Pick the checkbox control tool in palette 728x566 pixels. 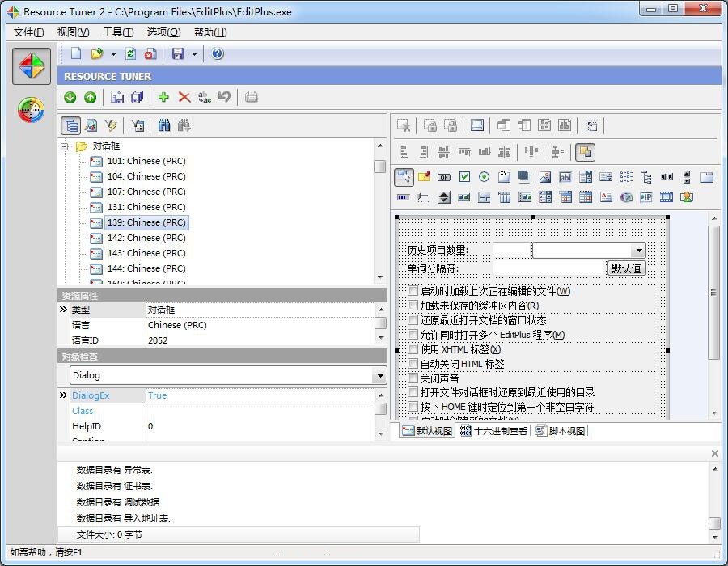[x=464, y=177]
